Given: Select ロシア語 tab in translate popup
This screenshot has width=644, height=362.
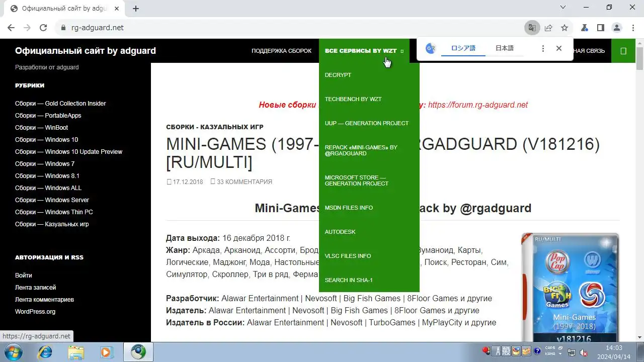Looking at the screenshot, I should coord(463,49).
